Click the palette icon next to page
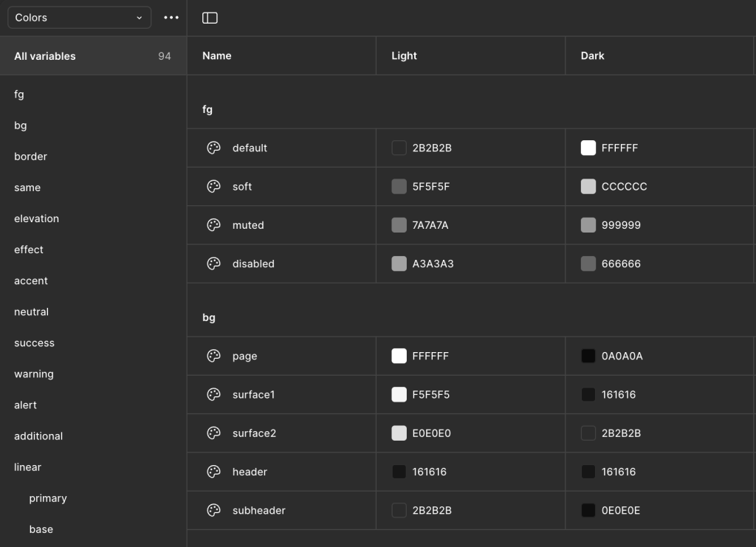The width and height of the screenshot is (756, 547). (x=213, y=356)
